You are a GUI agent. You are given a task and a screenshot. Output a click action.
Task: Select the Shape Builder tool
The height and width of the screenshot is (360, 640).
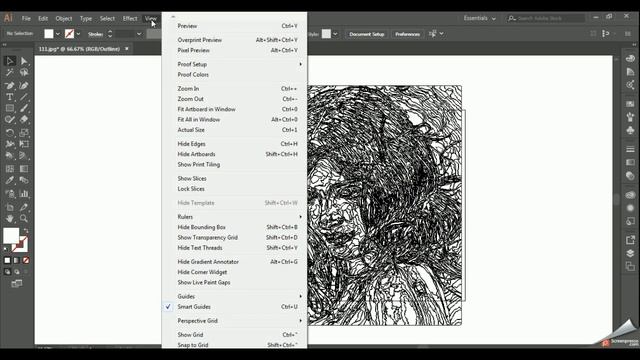[x=10, y=156]
